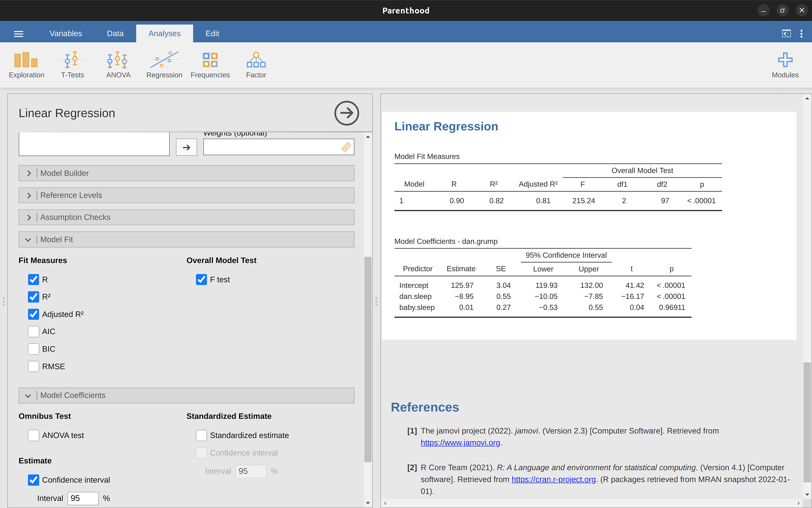Click the Linear Regression results heading

pyautogui.click(x=446, y=126)
